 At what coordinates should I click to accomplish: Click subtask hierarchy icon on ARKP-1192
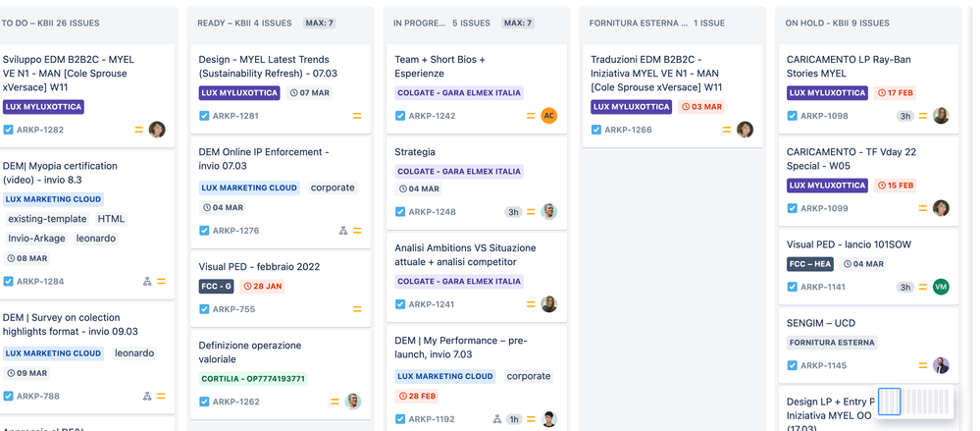click(x=497, y=419)
